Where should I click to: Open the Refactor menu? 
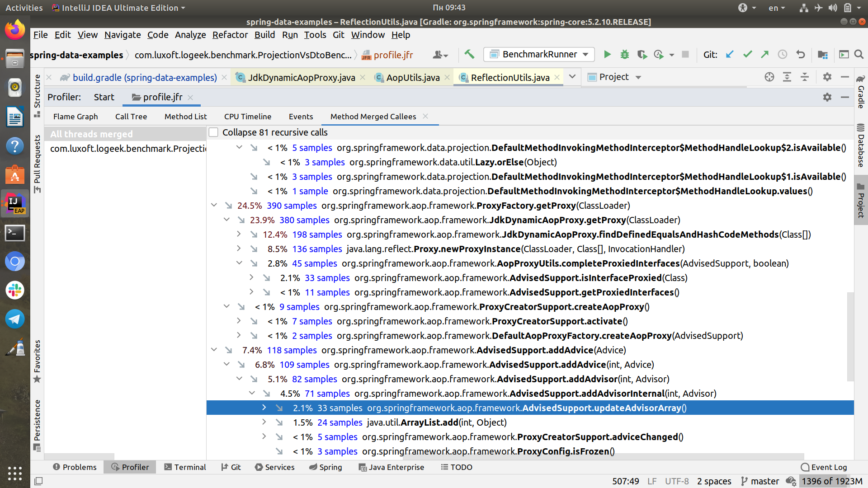coord(230,35)
